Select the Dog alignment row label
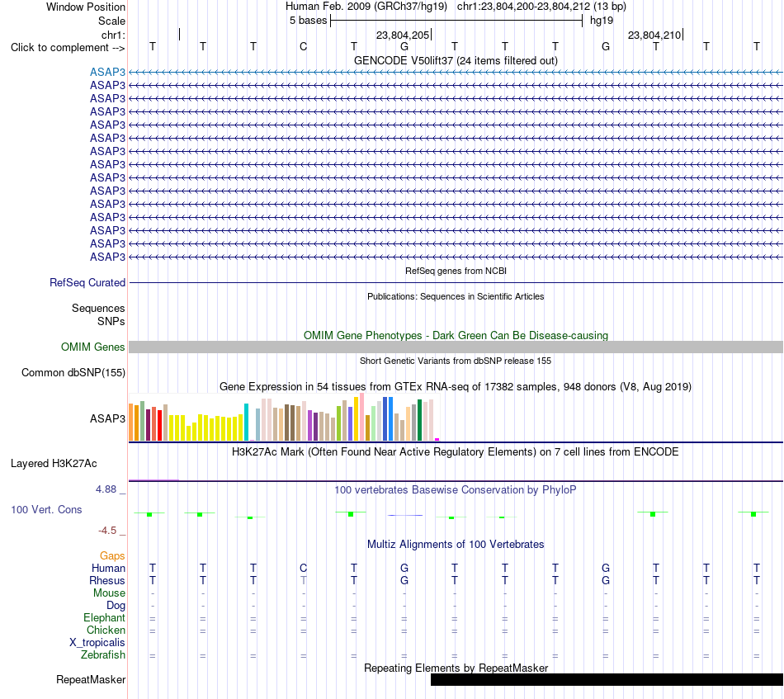 pos(116,606)
